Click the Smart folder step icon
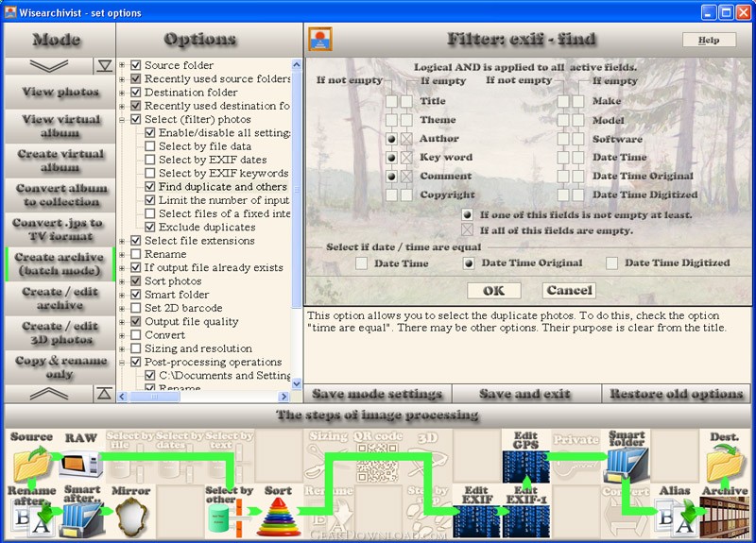Image resolution: width=756 pixels, height=543 pixels. [626, 465]
